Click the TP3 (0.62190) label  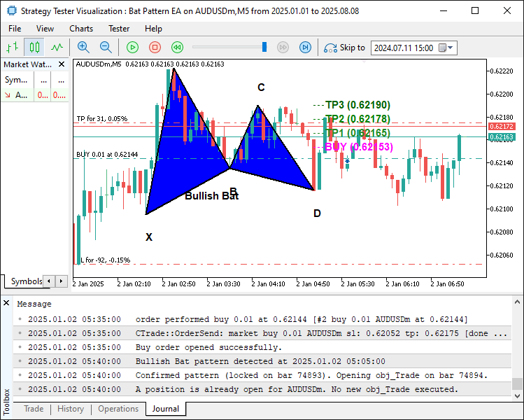[357, 105]
